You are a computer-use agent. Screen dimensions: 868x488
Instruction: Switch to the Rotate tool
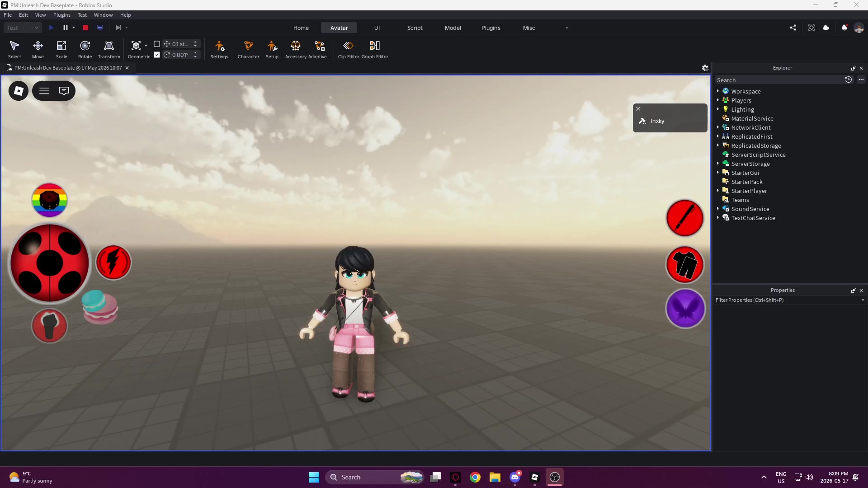pyautogui.click(x=85, y=50)
